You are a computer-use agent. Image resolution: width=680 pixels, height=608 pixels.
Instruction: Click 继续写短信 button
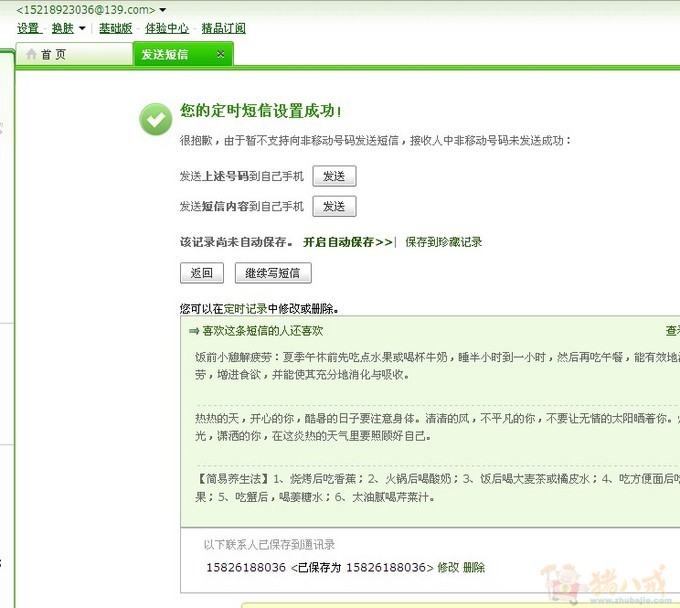[x=273, y=273]
